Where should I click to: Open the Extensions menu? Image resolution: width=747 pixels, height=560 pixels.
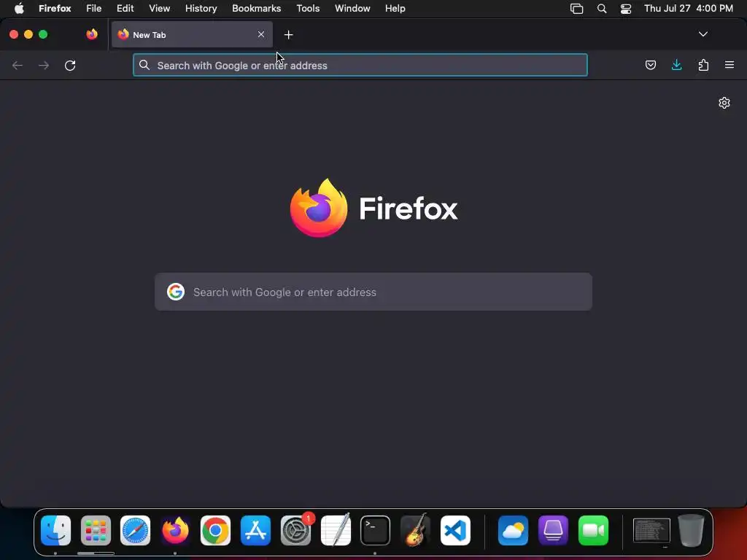[x=703, y=65]
